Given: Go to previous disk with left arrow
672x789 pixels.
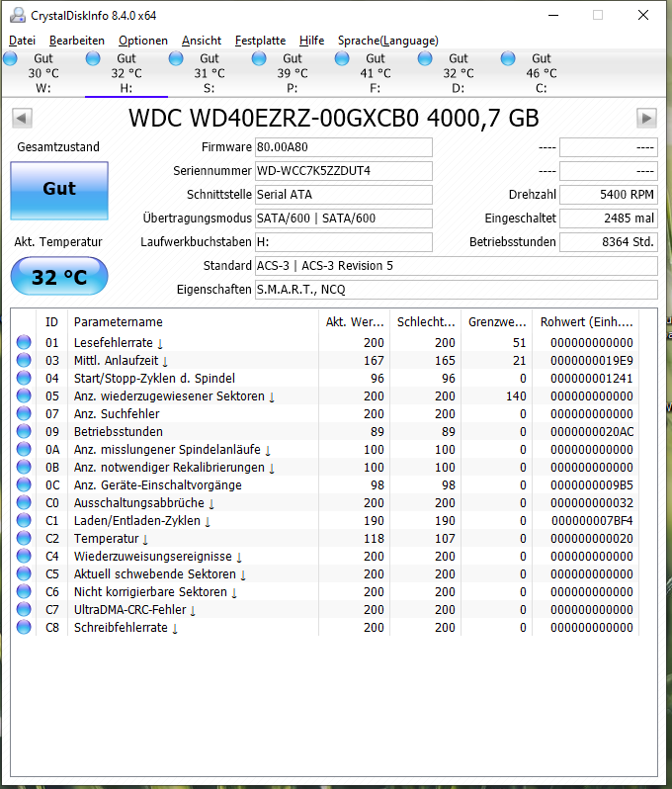Looking at the screenshot, I should pyautogui.click(x=22, y=119).
